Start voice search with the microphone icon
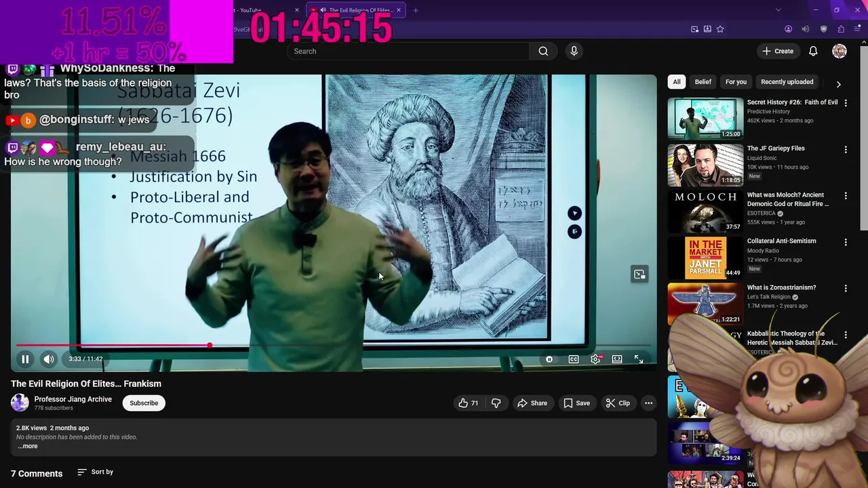Image resolution: width=868 pixels, height=488 pixels. 574,51
